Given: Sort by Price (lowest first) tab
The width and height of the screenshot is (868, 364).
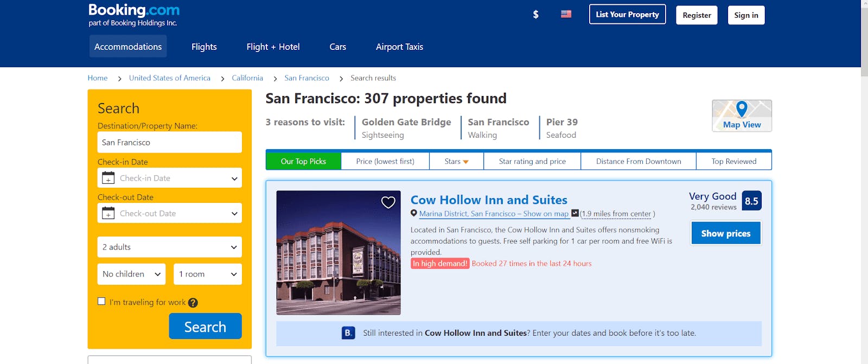Looking at the screenshot, I should point(385,161).
